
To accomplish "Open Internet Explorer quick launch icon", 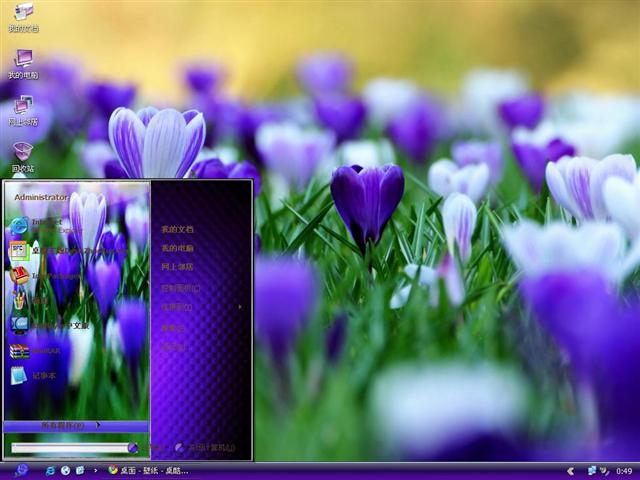I will [50, 471].
